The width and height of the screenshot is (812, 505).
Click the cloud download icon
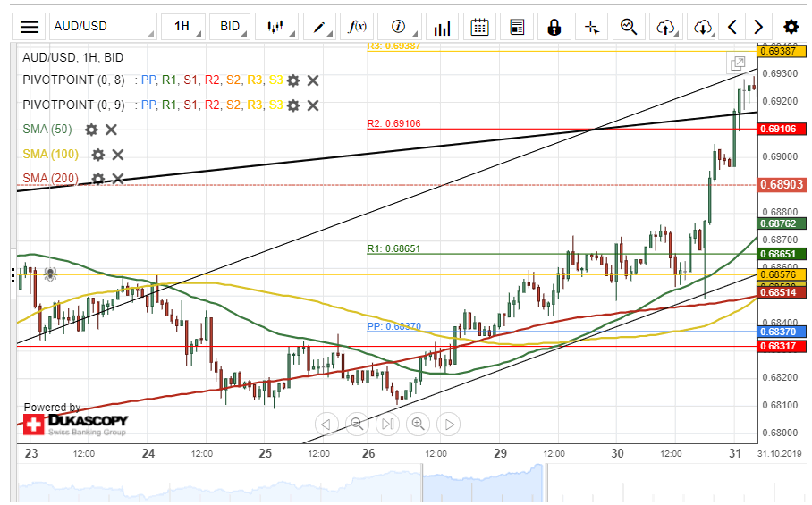click(x=702, y=27)
